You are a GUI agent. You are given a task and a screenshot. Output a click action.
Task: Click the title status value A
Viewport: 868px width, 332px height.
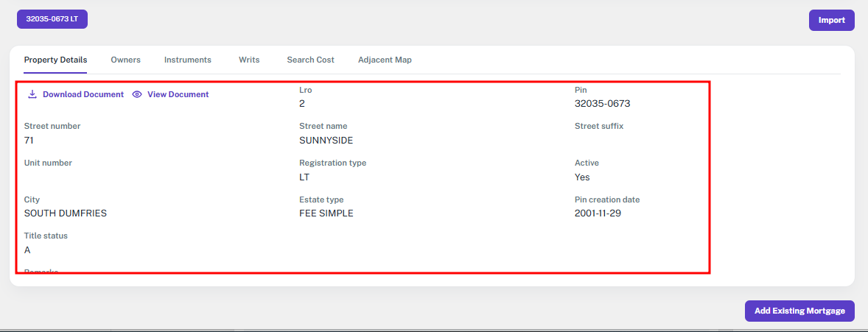(x=27, y=250)
